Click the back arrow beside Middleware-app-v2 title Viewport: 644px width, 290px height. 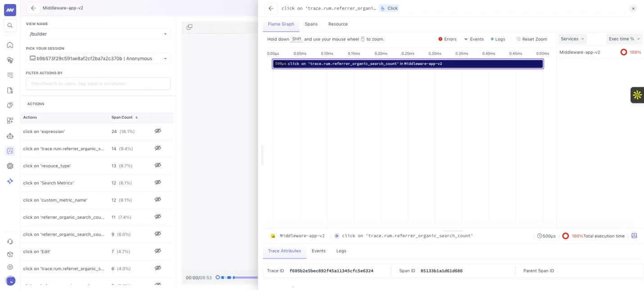coord(33,8)
